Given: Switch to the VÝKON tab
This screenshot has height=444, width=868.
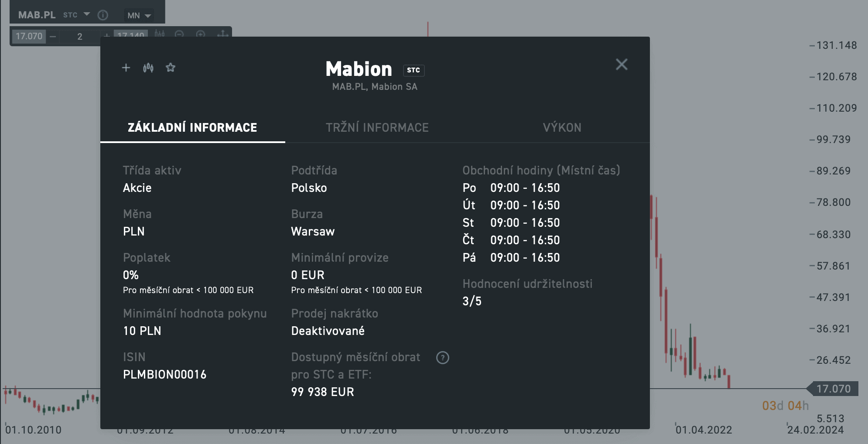Looking at the screenshot, I should click(x=562, y=127).
